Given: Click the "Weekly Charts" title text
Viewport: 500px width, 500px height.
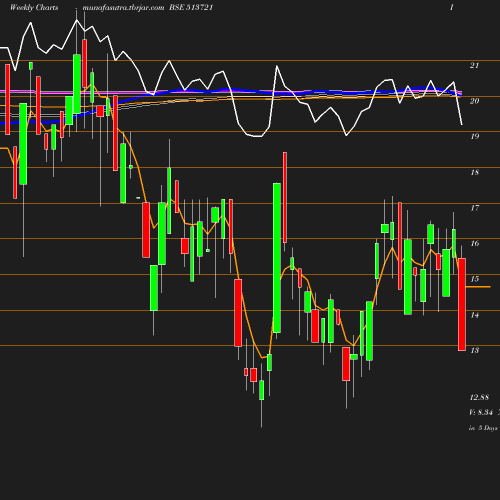Looking at the screenshot, I should pos(34,7).
